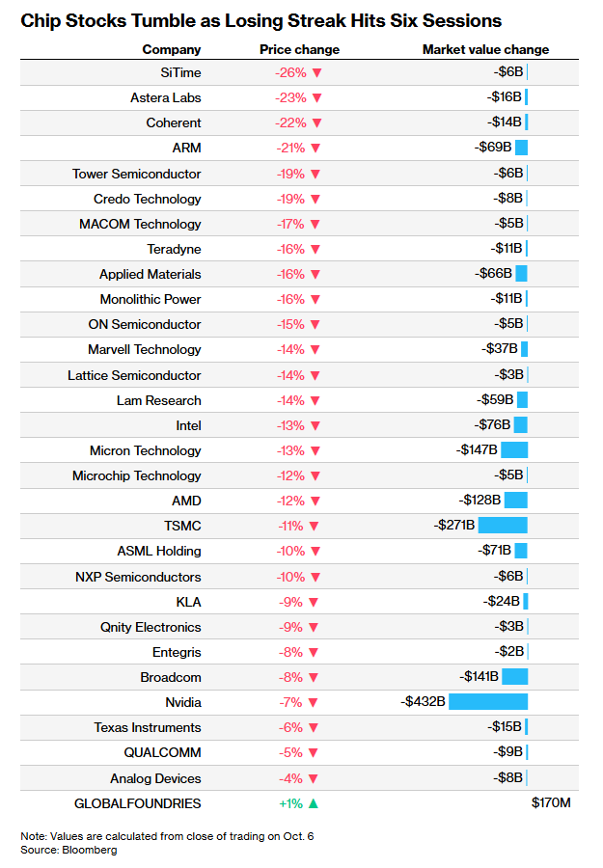Click the Micron Technology -$147B blue bar
This screenshot has height=868, width=603.
pyautogui.click(x=514, y=449)
